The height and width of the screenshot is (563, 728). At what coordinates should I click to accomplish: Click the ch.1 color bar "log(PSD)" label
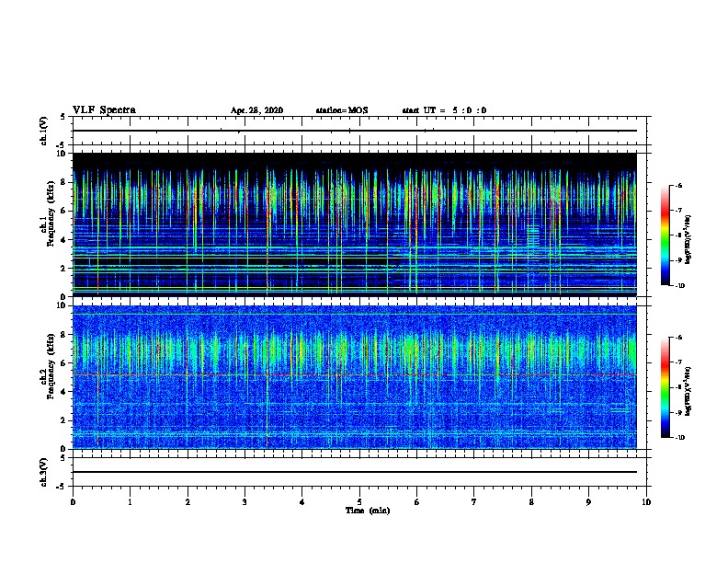(688, 239)
